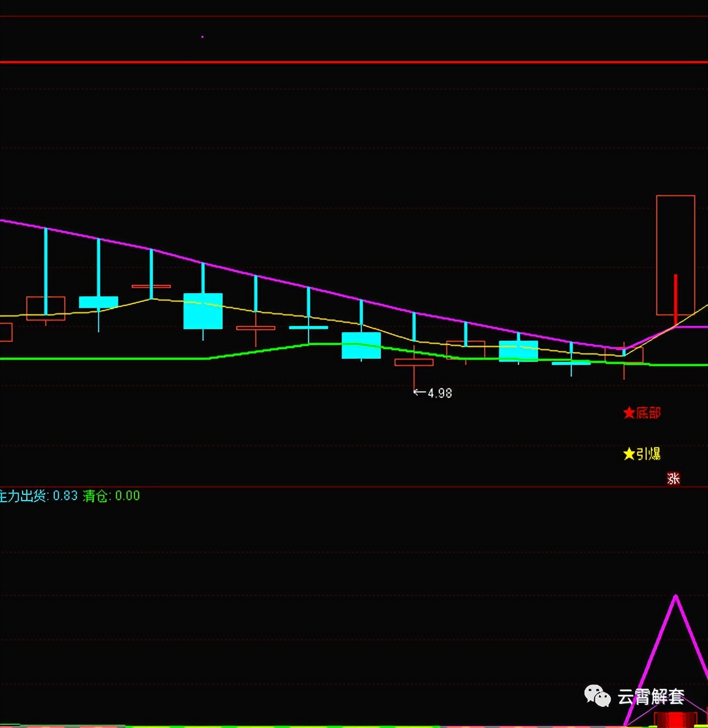The height and width of the screenshot is (728, 708).
Task: Click the arrow pointing to 4.98
Action: pyautogui.click(x=419, y=392)
